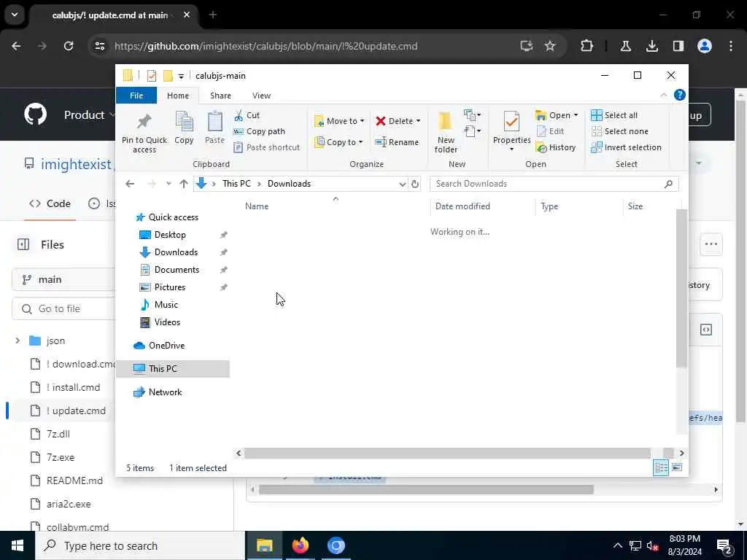Click Paste shortcut in ribbon
Screen dimensions: 747x560
pyautogui.click(x=267, y=147)
